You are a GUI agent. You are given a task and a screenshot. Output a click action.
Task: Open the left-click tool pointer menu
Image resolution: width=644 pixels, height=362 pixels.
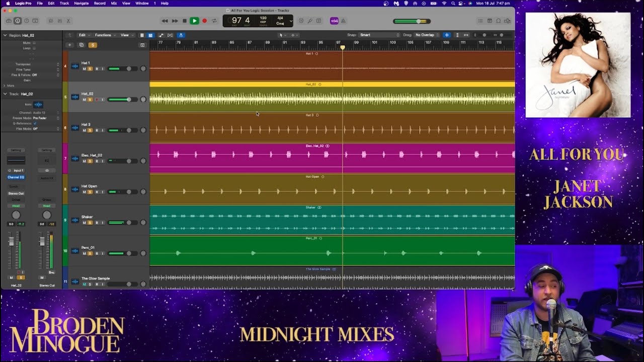[282, 35]
